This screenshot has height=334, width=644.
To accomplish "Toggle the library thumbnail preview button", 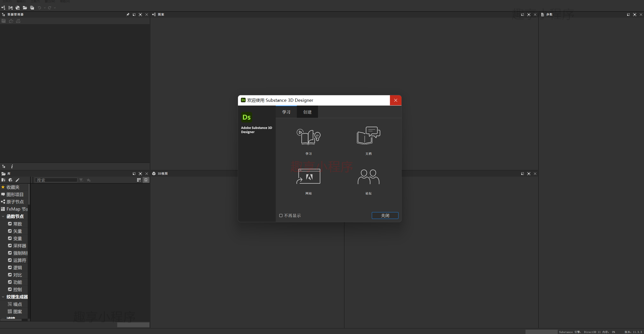I will (146, 180).
